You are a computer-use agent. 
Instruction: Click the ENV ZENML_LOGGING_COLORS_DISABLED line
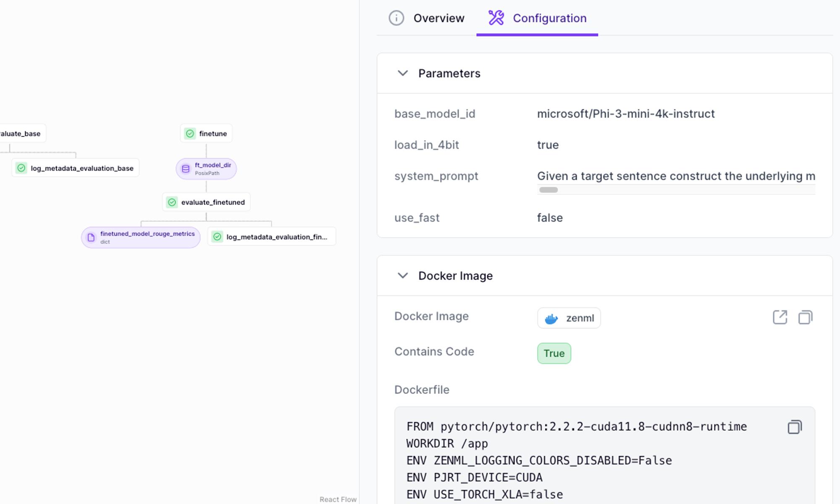pos(539,461)
